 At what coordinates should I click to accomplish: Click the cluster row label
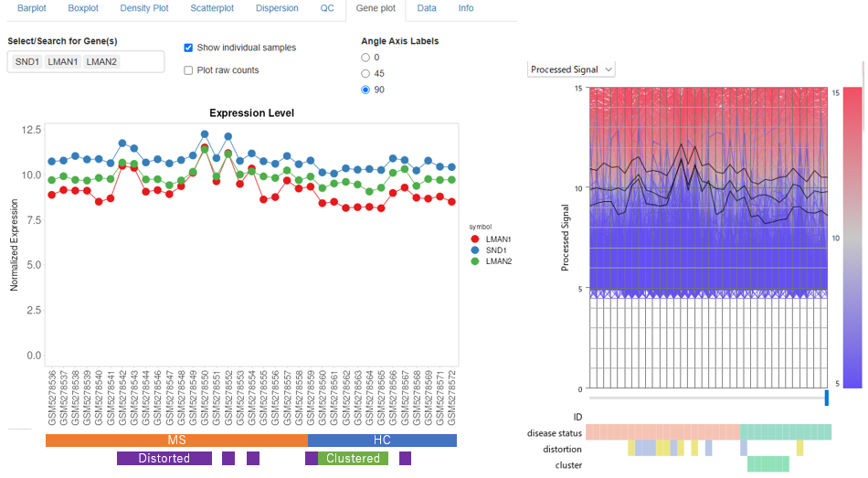[568, 465]
